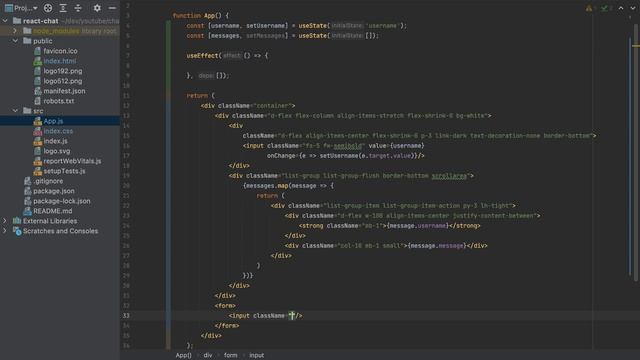
Task: Click the react-chat folder icon
Action: tap(17, 21)
